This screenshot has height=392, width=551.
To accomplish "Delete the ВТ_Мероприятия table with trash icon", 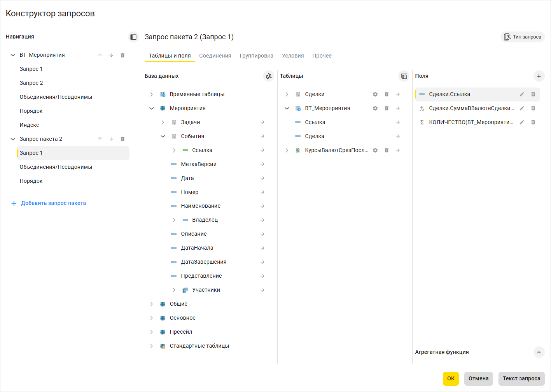I will (x=387, y=108).
